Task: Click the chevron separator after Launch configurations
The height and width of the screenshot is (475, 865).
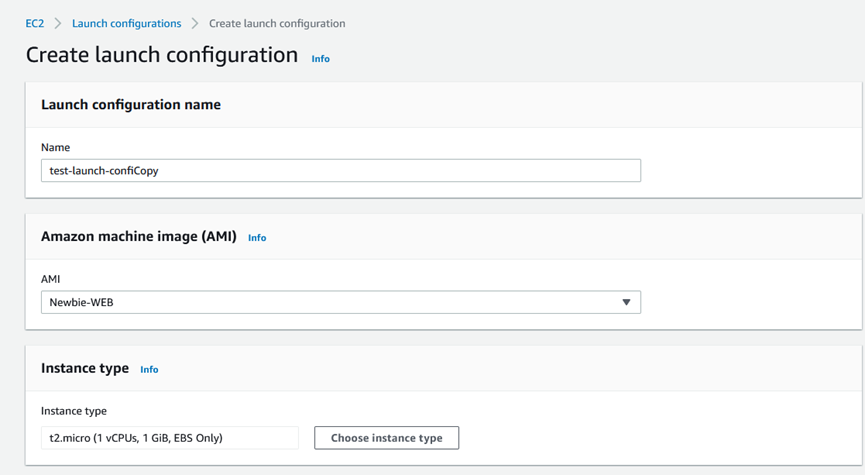Action: [195, 23]
